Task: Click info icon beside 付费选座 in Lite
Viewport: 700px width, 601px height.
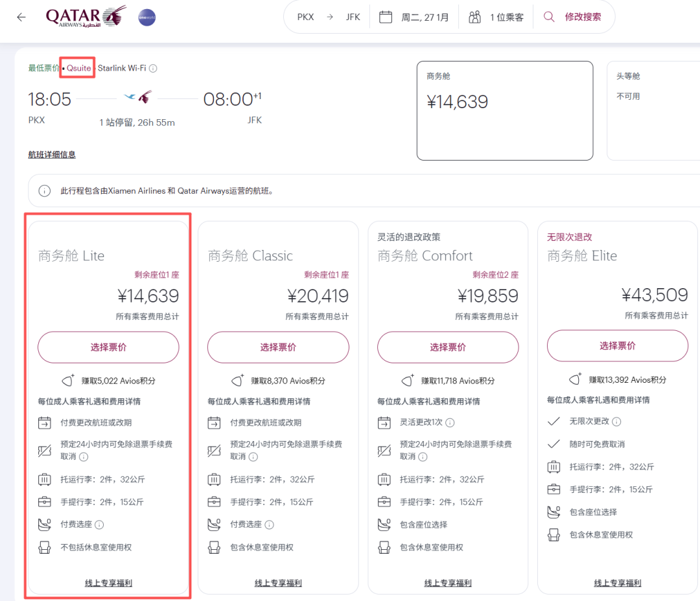Action: pos(100,525)
